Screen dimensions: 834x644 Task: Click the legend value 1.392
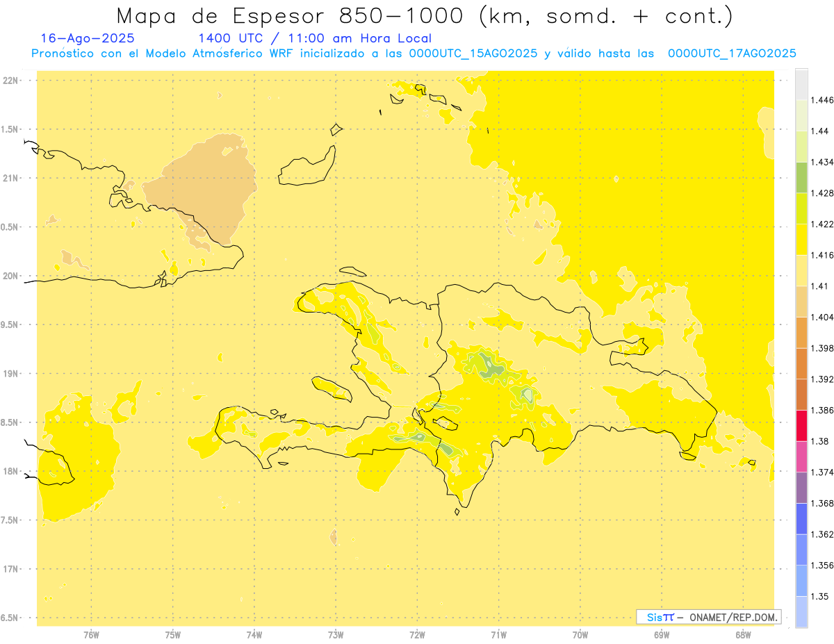822,379
